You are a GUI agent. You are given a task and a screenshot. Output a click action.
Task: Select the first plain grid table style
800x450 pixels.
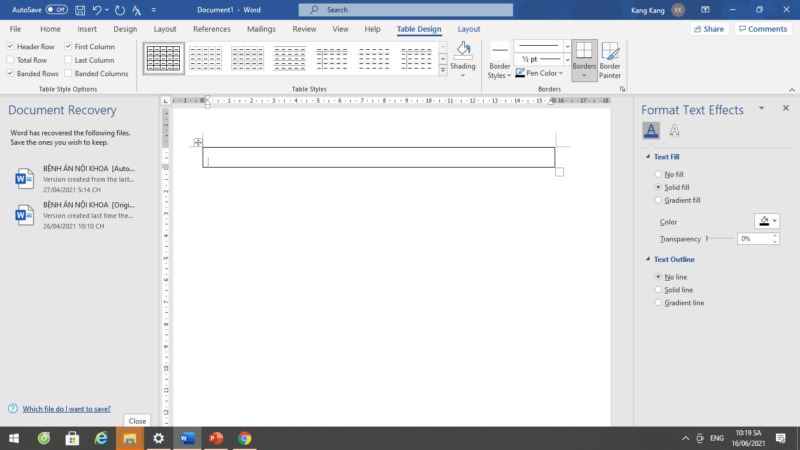click(x=163, y=58)
